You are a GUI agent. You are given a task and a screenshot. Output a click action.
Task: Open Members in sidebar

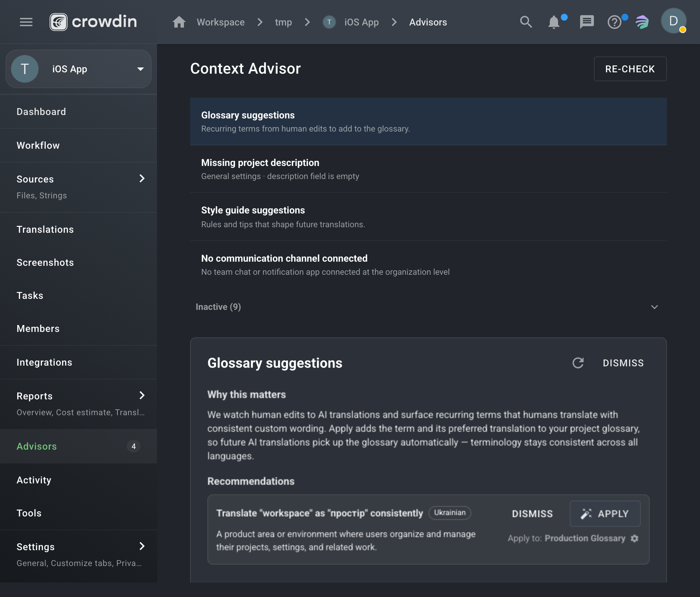79,328
